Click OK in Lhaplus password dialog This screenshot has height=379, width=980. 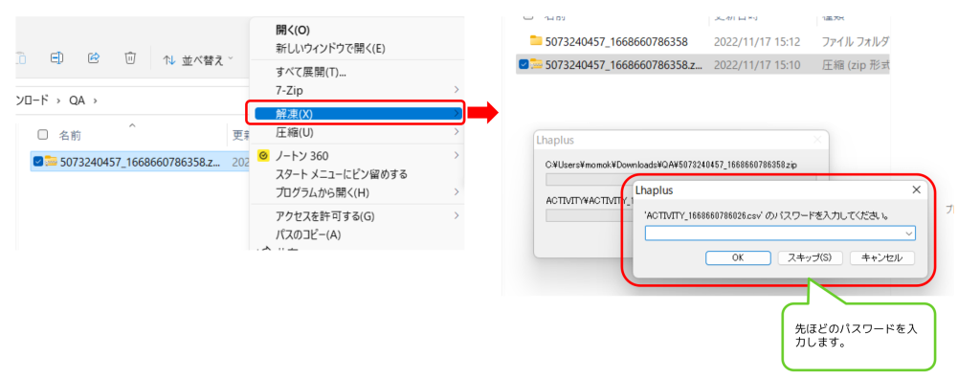tap(738, 257)
